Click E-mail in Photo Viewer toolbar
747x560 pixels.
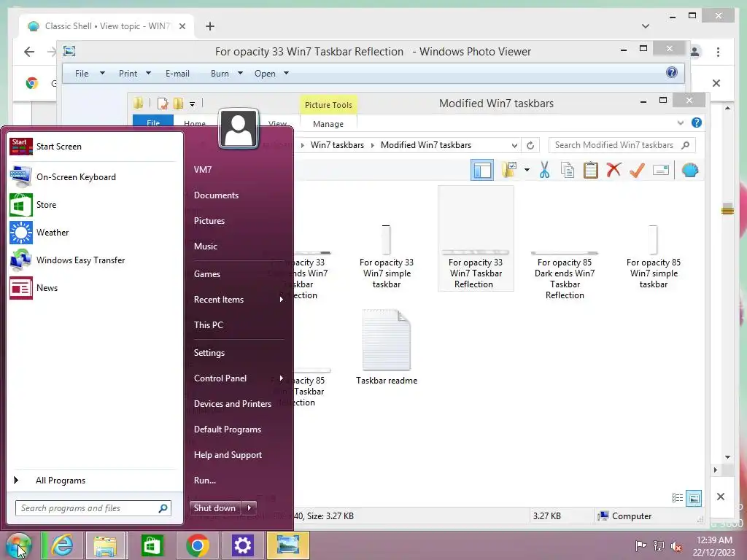pyautogui.click(x=177, y=74)
